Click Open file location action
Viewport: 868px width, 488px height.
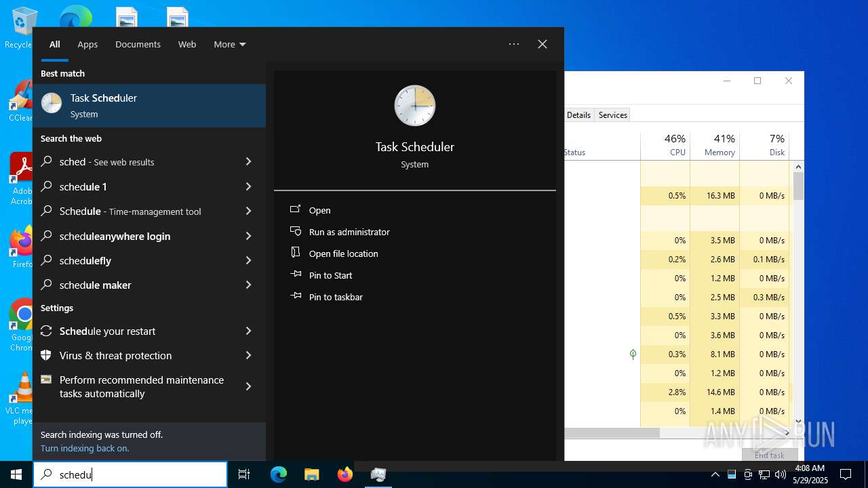(344, 253)
